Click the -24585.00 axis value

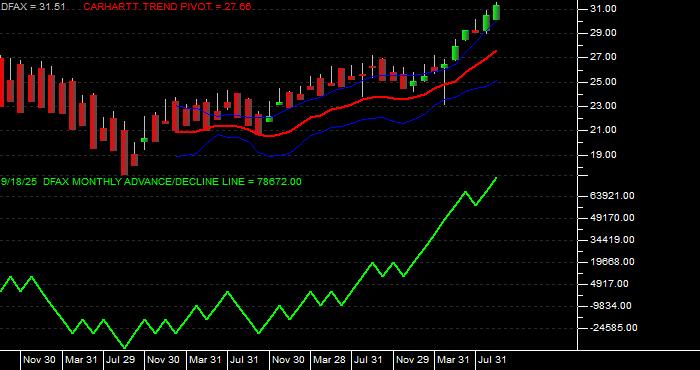point(614,328)
